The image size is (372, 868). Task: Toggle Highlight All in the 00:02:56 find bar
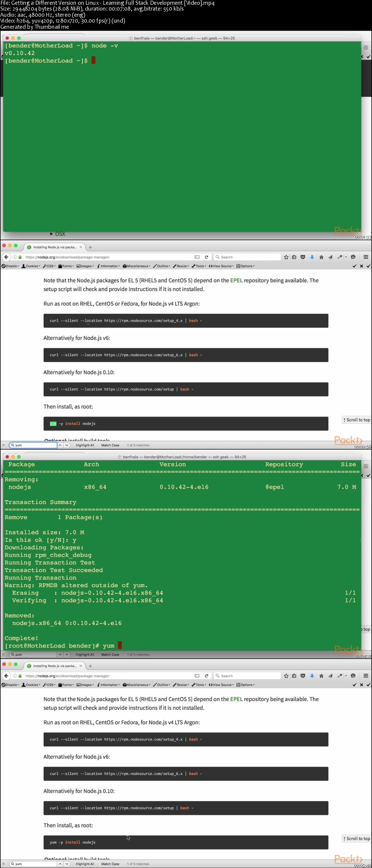tap(85, 445)
